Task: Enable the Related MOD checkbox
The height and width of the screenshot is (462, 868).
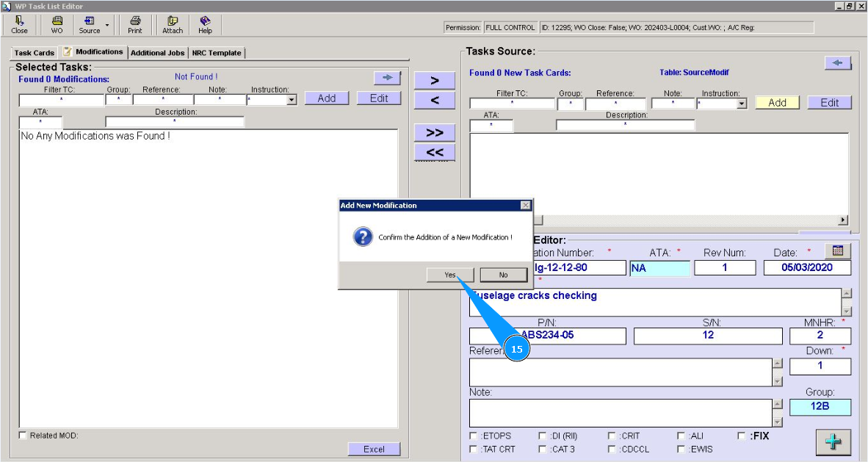Action: pos(23,436)
